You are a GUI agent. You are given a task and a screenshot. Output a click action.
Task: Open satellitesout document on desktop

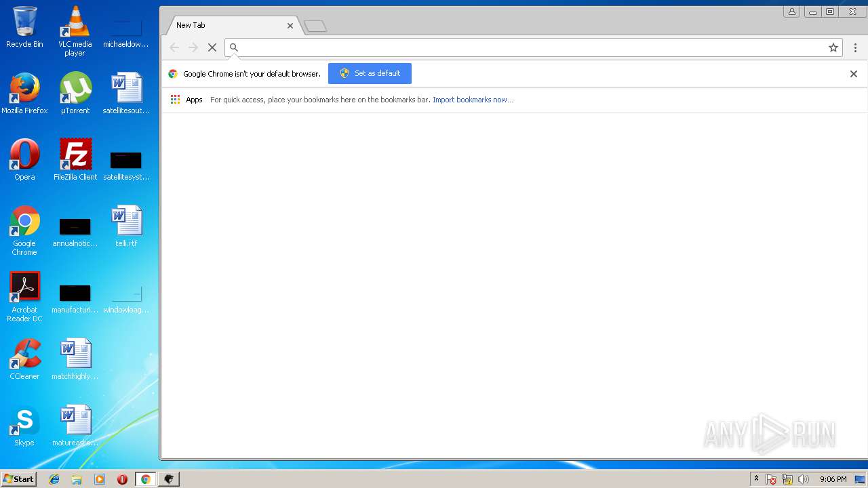126,94
